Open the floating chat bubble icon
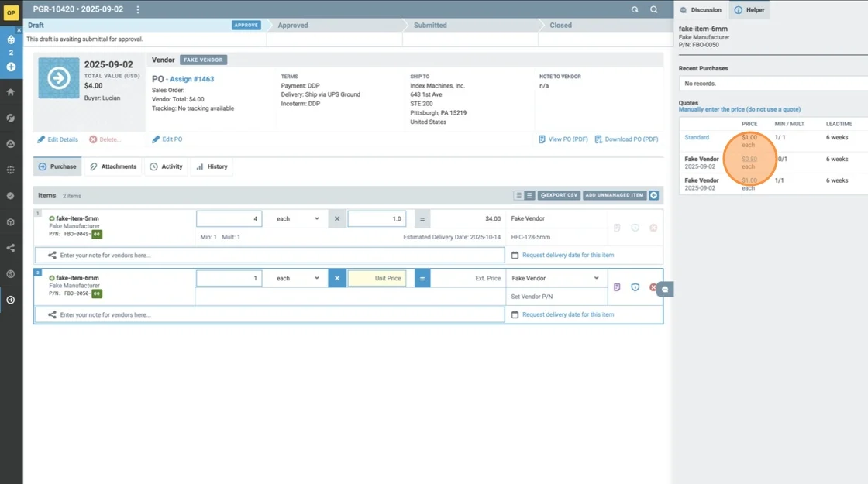Screen dimensions: 868x484 pyautogui.click(x=665, y=289)
